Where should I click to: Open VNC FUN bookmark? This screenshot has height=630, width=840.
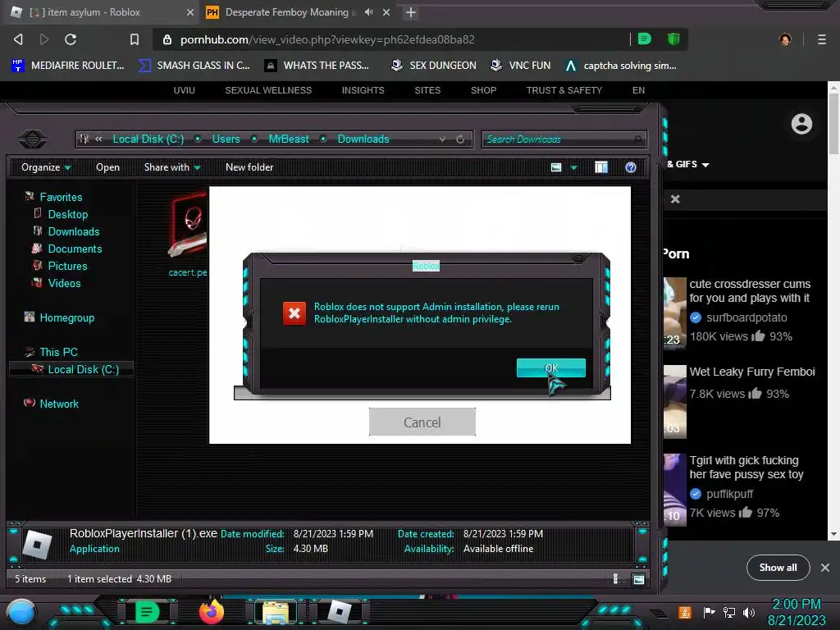point(521,66)
